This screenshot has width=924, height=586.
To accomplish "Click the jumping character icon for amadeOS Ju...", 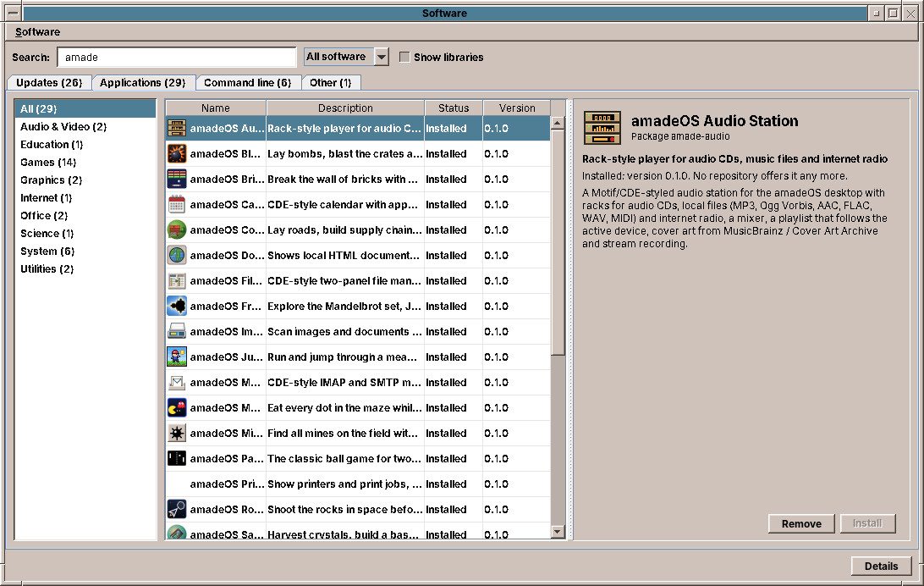I will coord(177,356).
